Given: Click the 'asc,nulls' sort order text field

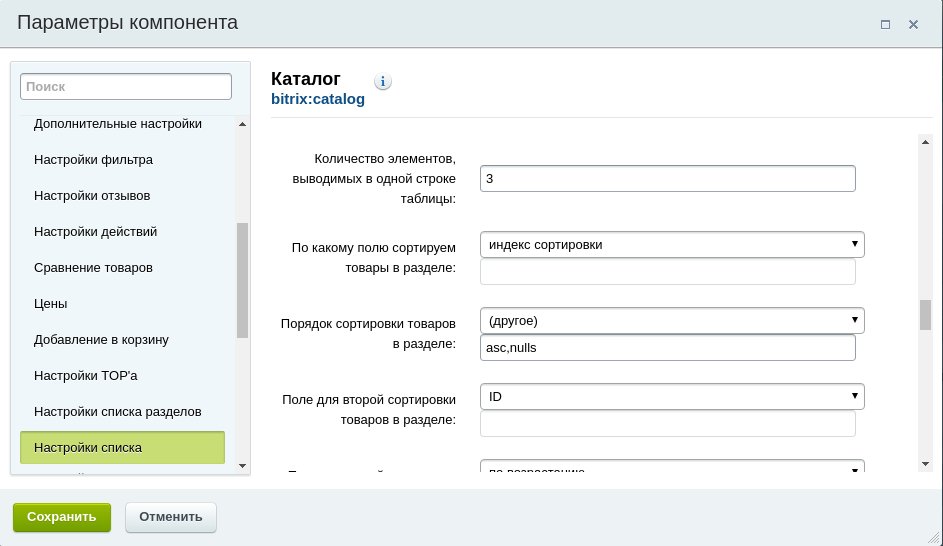Looking at the screenshot, I should coord(668,348).
